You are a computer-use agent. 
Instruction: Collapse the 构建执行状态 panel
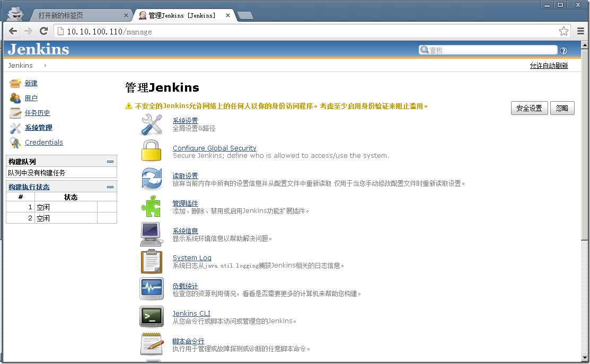pos(110,187)
